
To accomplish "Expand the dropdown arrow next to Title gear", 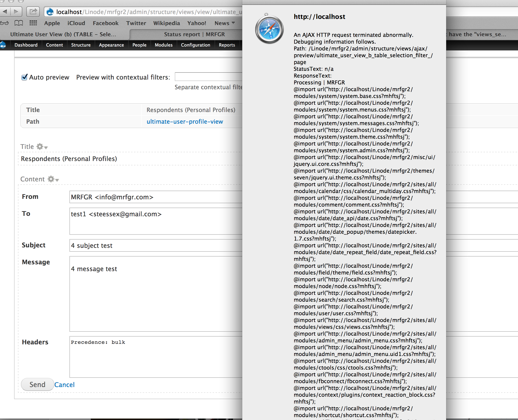I will point(46,147).
